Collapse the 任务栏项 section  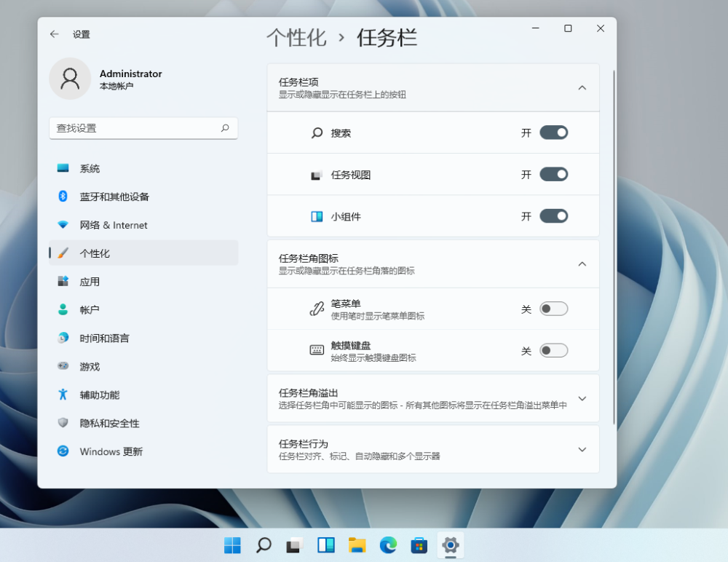[582, 87]
